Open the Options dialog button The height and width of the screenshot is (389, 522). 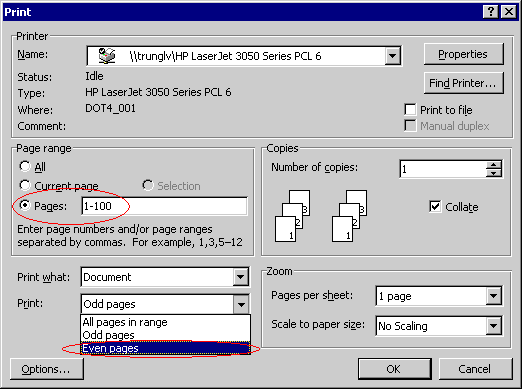tap(47, 369)
